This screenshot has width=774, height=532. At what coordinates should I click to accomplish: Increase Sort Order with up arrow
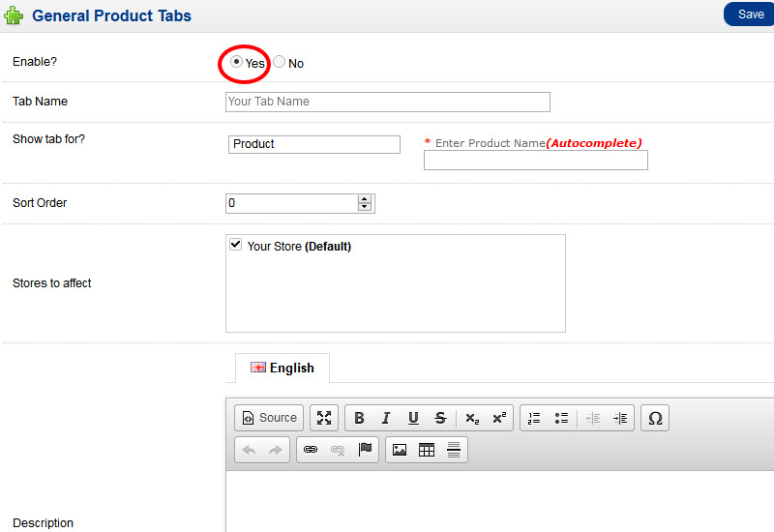coord(365,199)
